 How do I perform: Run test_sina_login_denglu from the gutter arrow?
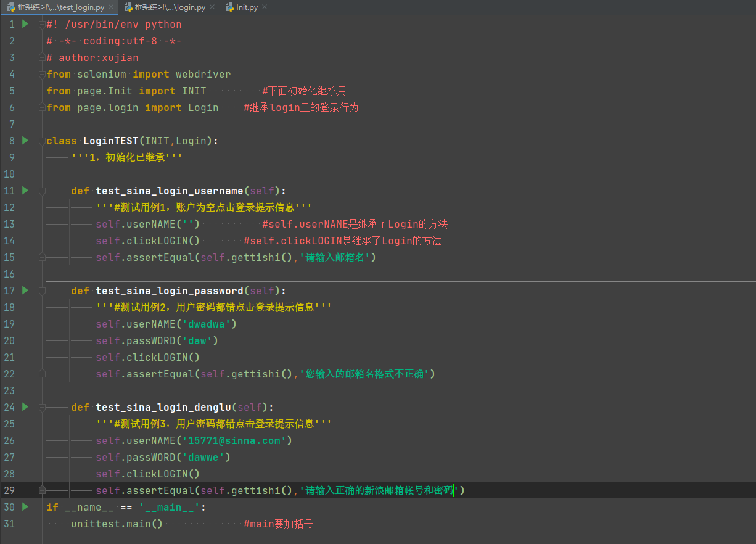tap(25, 407)
